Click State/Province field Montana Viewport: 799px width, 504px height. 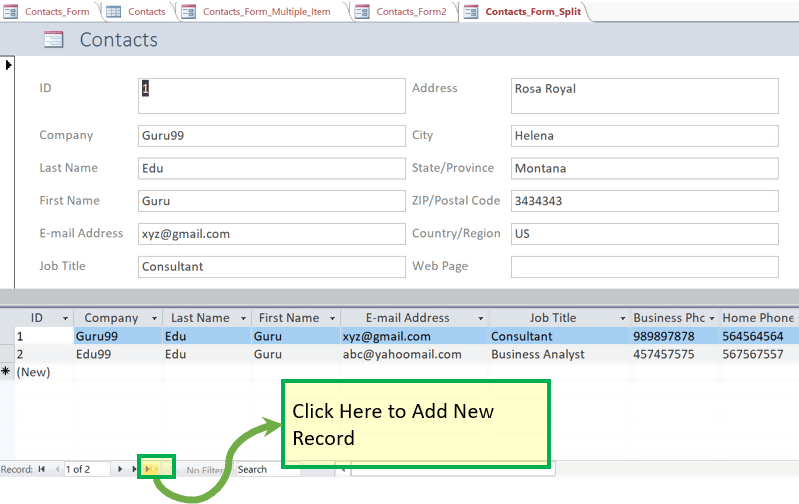tap(645, 169)
